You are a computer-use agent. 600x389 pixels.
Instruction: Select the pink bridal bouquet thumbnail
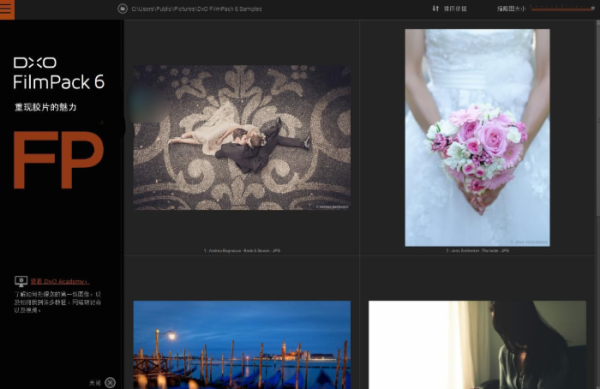coord(477,138)
